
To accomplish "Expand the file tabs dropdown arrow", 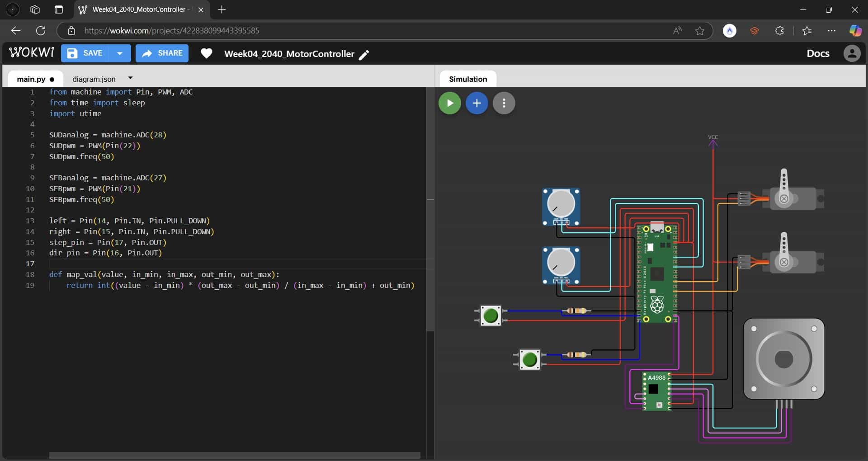I will coord(130,78).
